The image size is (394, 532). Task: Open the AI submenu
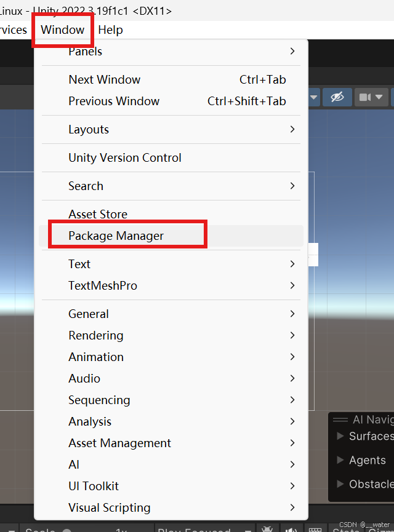tap(171, 465)
